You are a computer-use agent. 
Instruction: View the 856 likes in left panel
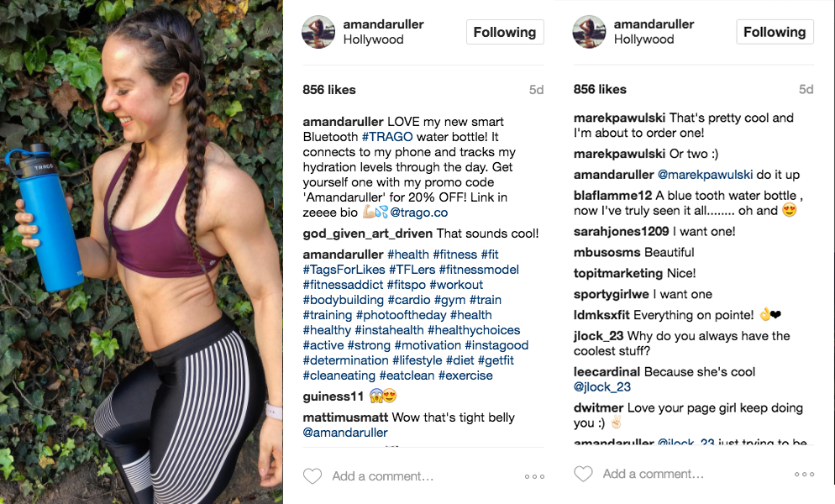coord(329,90)
